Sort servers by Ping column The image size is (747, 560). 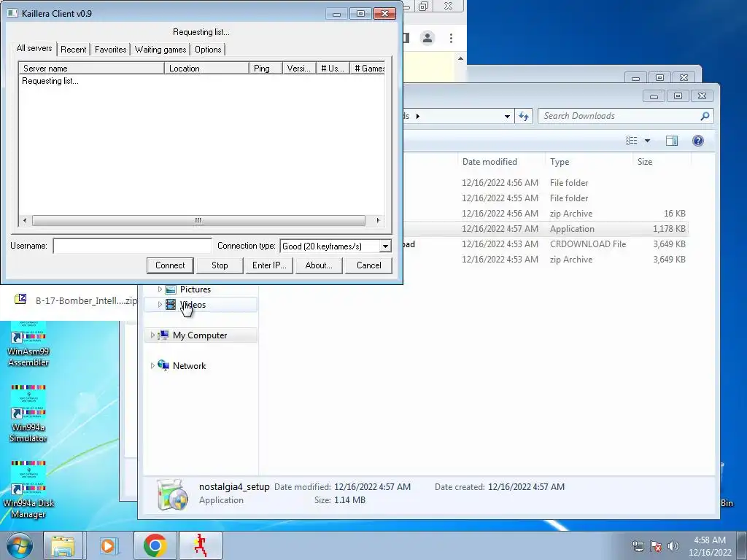tap(266, 68)
